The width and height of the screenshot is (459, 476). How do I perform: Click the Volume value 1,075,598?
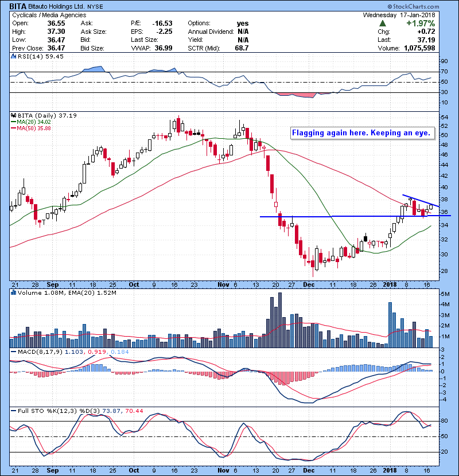click(x=419, y=48)
